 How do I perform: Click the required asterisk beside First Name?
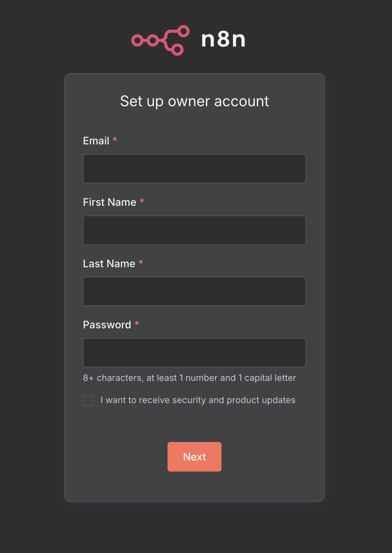tap(142, 201)
